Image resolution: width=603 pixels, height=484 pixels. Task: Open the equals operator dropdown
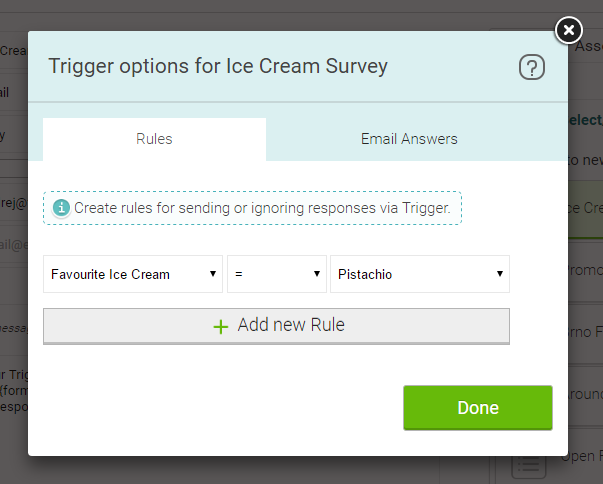[277, 274]
